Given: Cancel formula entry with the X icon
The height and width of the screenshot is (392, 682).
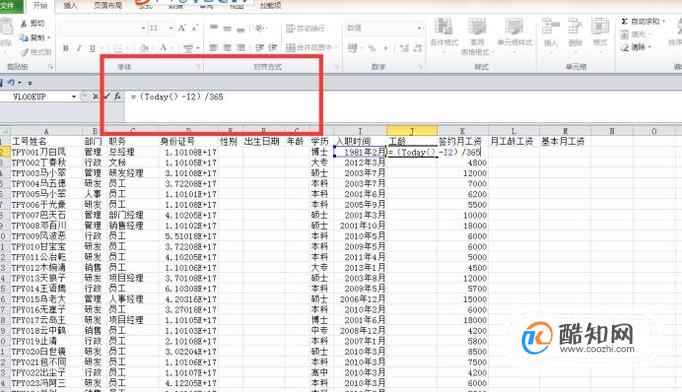Looking at the screenshot, I should [x=95, y=97].
